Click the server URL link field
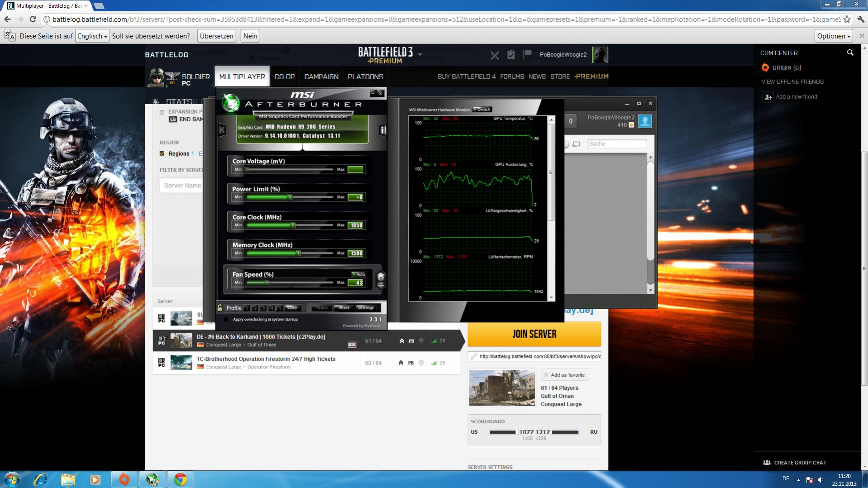 click(x=534, y=357)
